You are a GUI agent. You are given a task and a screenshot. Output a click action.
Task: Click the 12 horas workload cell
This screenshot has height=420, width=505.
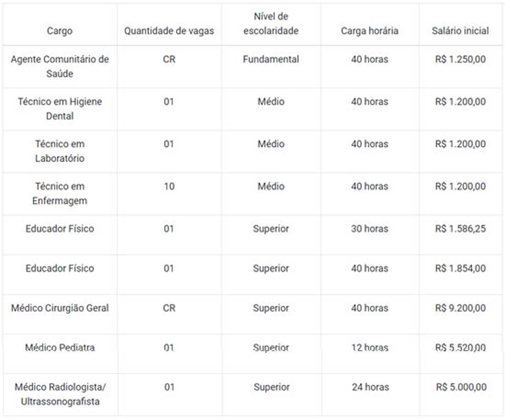tap(369, 347)
